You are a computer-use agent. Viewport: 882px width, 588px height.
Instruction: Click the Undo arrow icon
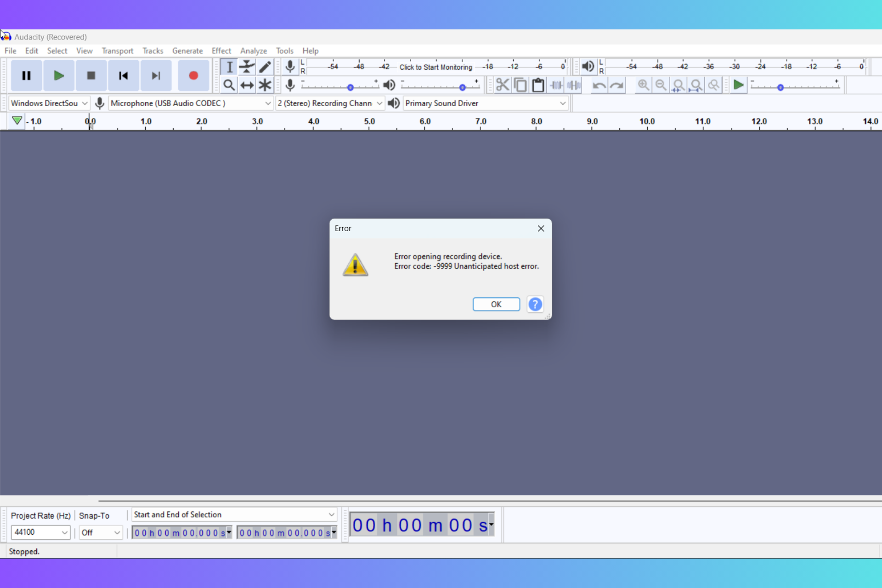pyautogui.click(x=599, y=85)
